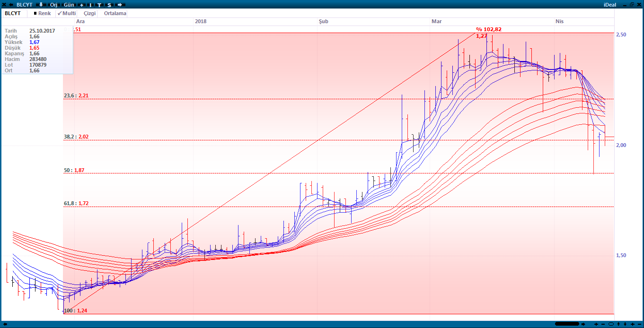Click the % 102,82 change label
The image size is (644, 328).
tap(489, 29)
